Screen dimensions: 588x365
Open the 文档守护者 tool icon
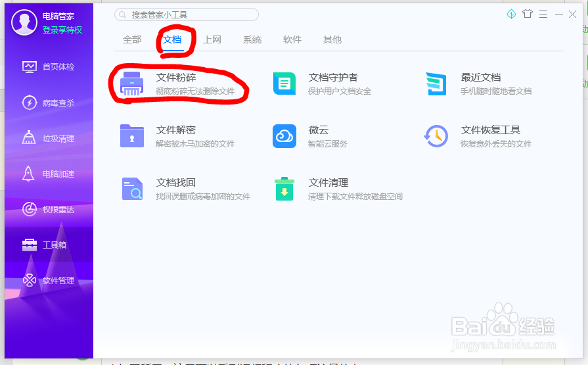[284, 84]
